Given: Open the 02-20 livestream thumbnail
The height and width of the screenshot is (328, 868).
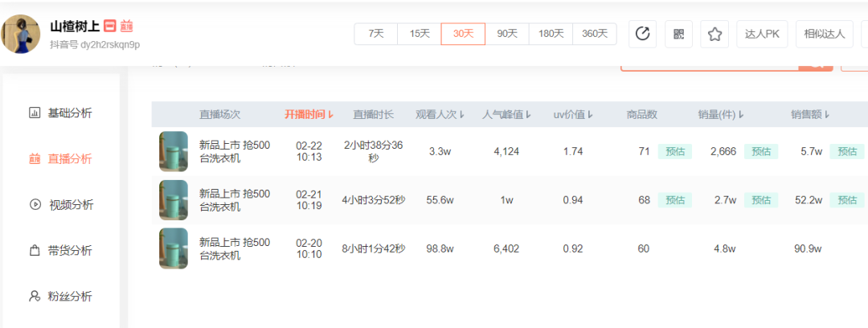Looking at the screenshot, I should pos(174,248).
